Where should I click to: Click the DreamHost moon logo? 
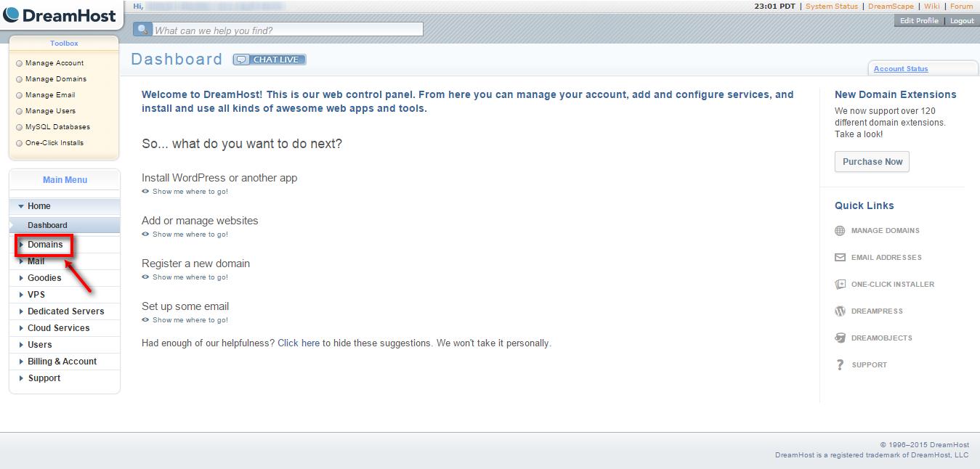click(x=12, y=15)
